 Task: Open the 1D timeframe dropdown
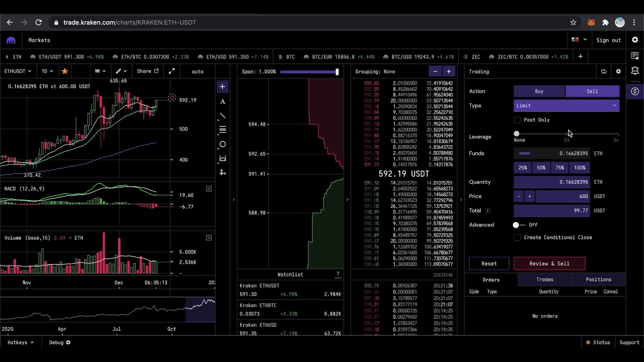click(x=47, y=71)
